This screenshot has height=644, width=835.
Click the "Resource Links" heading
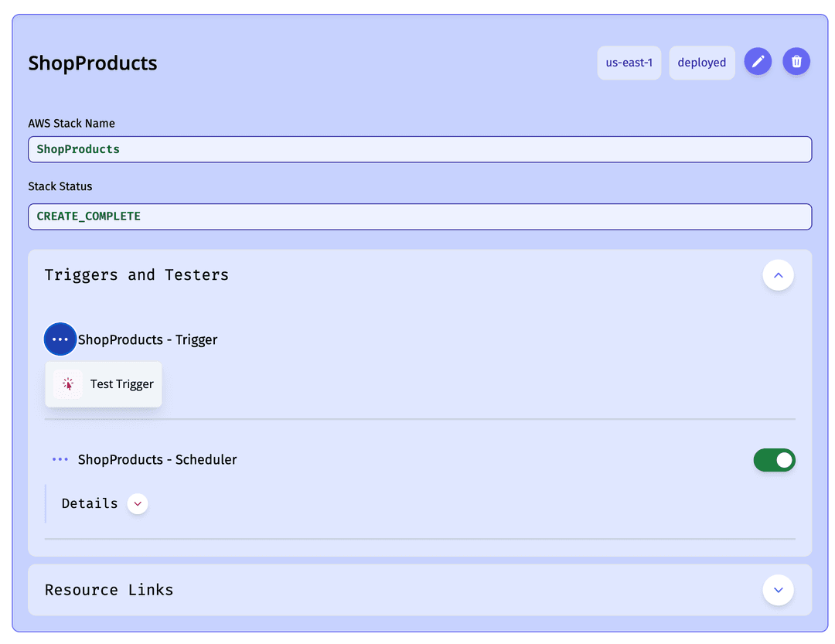click(109, 590)
